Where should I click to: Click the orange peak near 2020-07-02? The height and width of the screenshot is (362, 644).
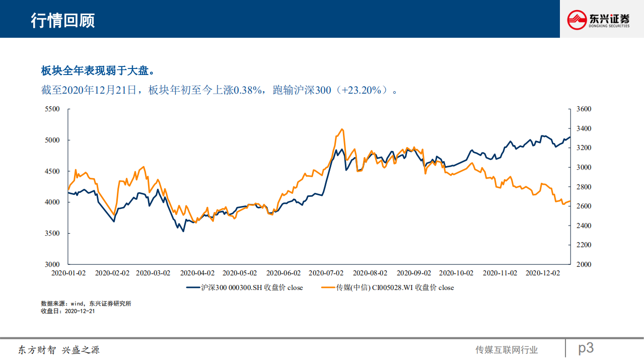pos(341,129)
